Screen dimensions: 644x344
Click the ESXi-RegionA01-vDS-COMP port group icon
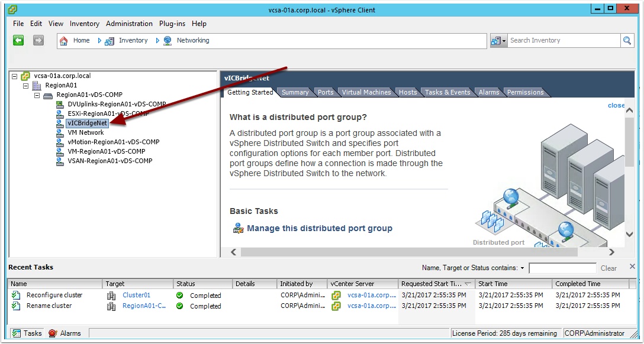coord(60,113)
